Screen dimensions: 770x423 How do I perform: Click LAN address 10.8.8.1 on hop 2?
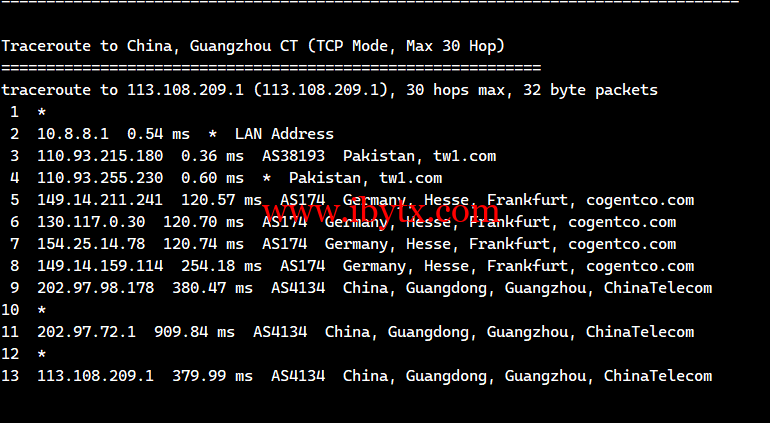pyautogui.click(x=73, y=134)
